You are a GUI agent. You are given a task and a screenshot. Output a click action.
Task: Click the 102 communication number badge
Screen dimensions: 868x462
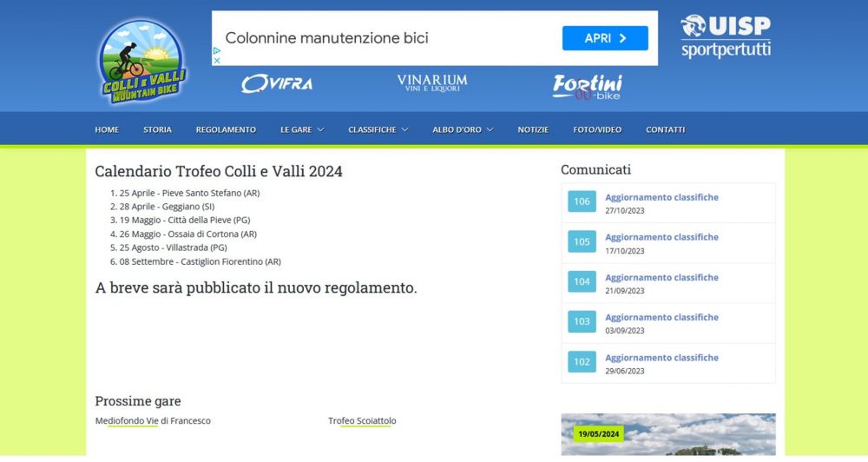[x=582, y=362]
